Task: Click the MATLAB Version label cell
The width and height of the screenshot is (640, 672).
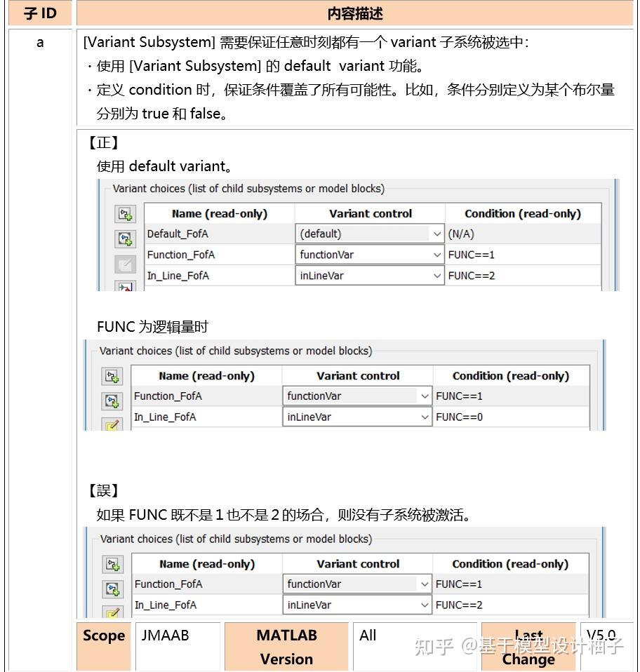Action: [x=286, y=646]
